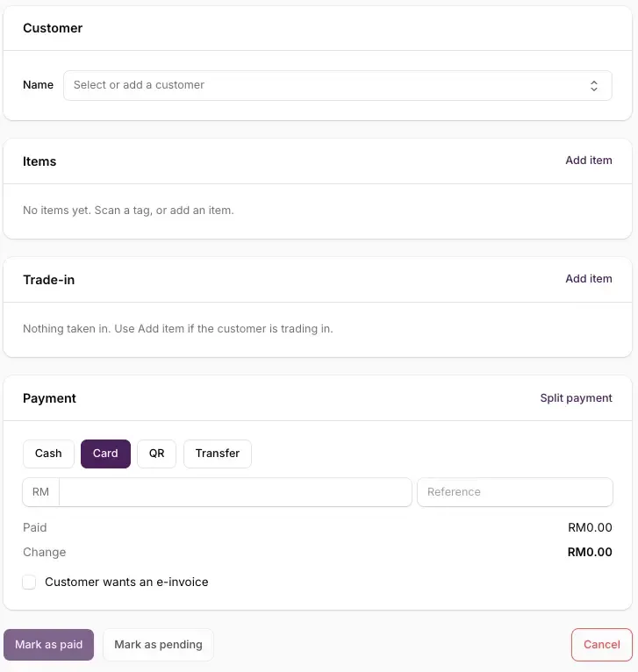Image resolution: width=638 pixels, height=672 pixels.
Task: Click the Name label beside customer field
Action: 38,85
